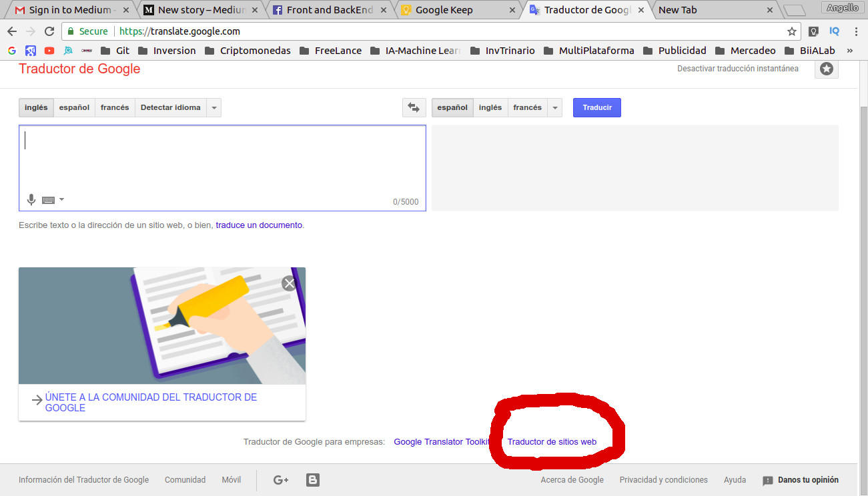Viewport: 868px width, 496px height.
Task: Expand the keyboard input method arrow
Action: [61, 199]
